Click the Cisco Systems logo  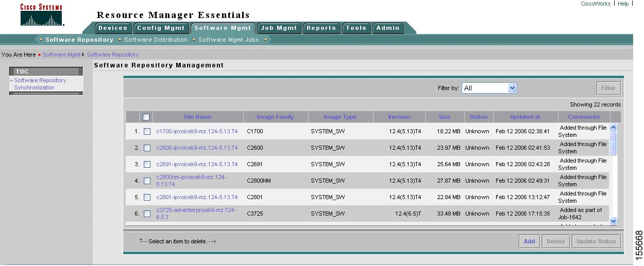[41, 15]
